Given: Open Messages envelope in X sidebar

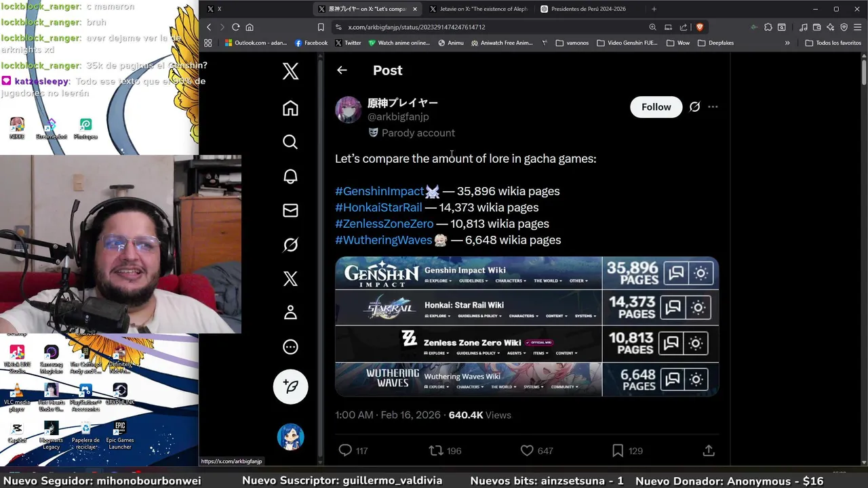Looking at the screenshot, I should tap(290, 210).
